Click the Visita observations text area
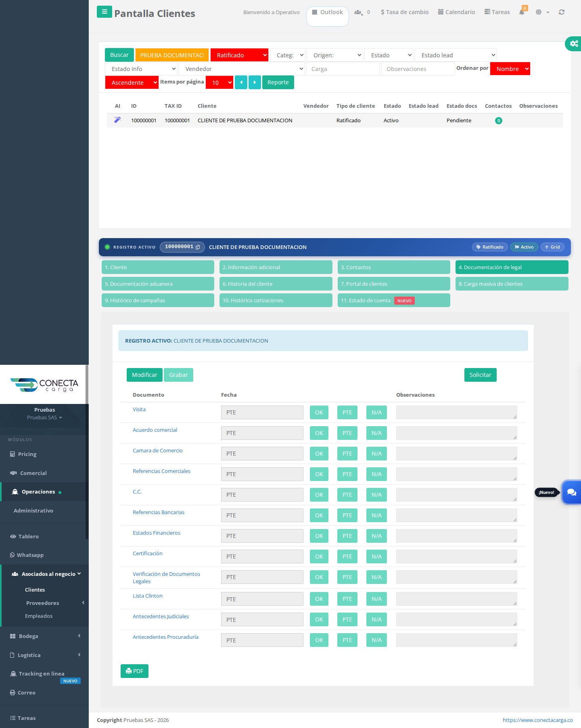The width and height of the screenshot is (581, 728). point(457,412)
